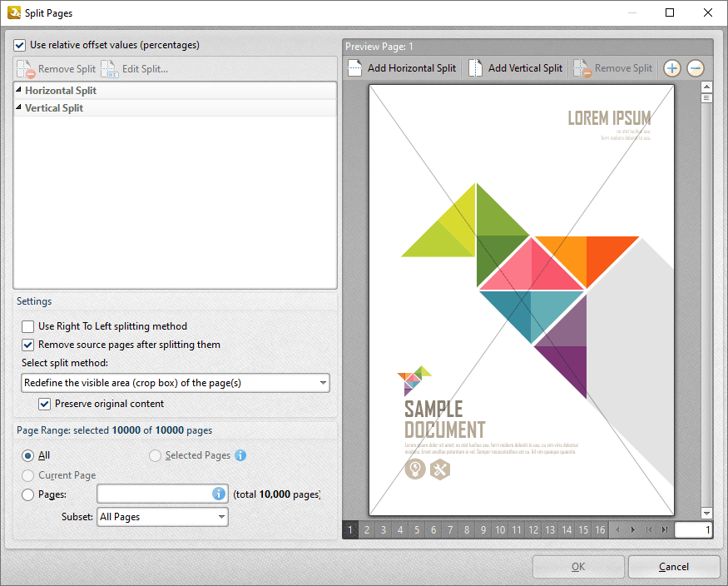This screenshot has height=586, width=728.
Task: Disable Remove source pages after splitting them
Action: coord(27,345)
